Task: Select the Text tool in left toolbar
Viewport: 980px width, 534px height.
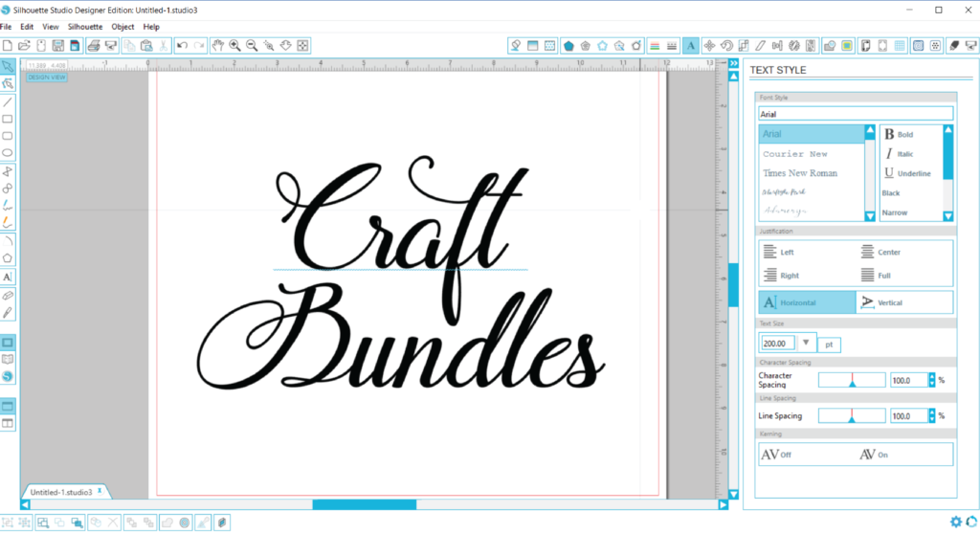Action: coord(8,277)
